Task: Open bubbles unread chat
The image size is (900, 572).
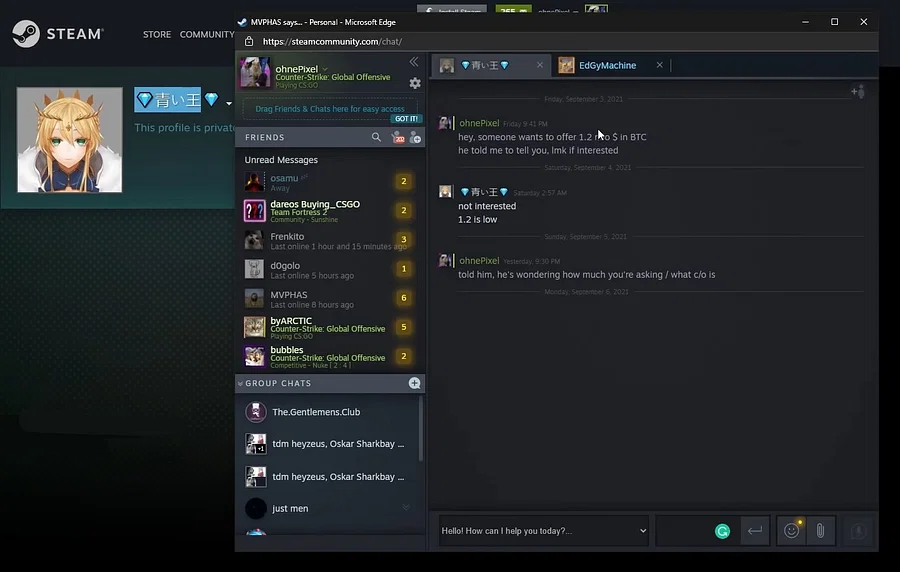Action: [x=330, y=356]
